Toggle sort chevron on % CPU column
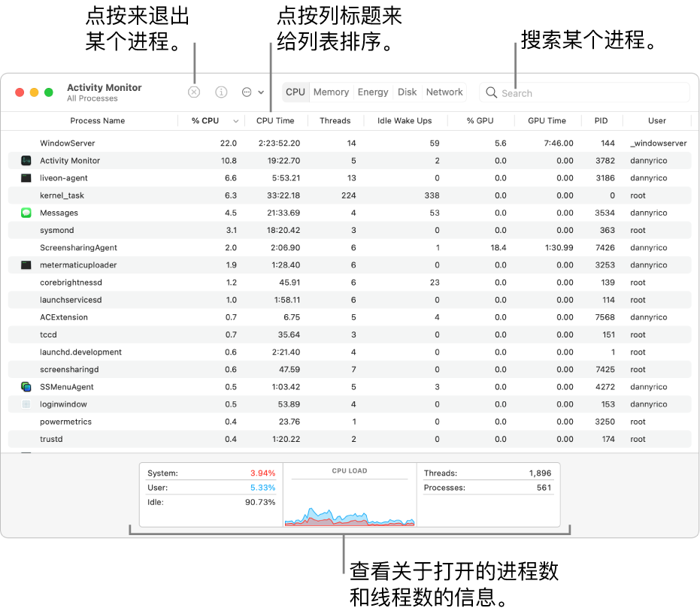This screenshot has height=614, width=700. coord(236,121)
